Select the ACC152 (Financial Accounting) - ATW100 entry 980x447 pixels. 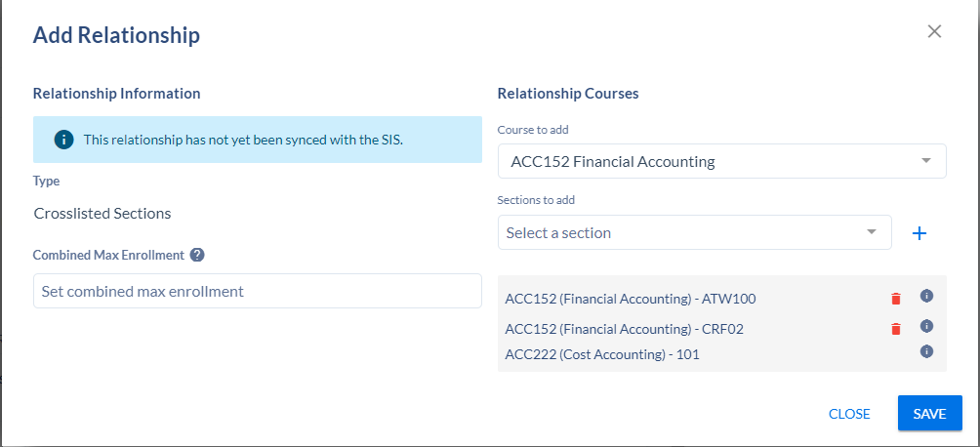[631, 299]
